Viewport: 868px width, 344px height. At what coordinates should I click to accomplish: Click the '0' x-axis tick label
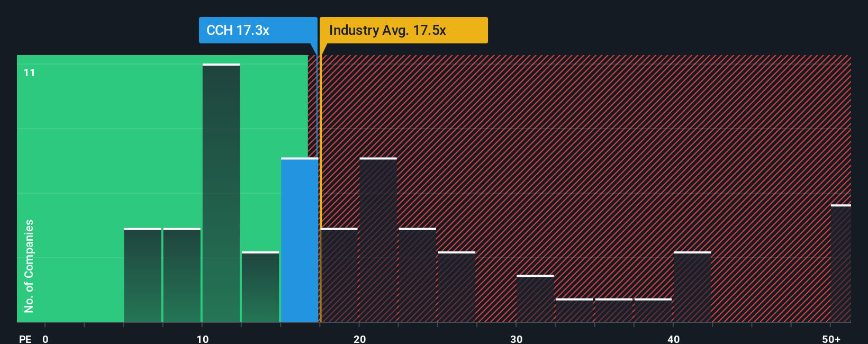(46, 339)
